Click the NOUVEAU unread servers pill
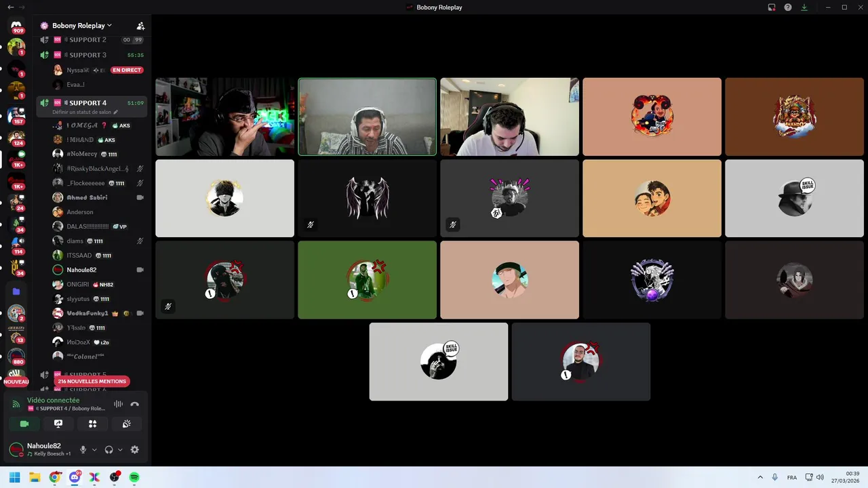This screenshot has height=488, width=868. [x=16, y=382]
